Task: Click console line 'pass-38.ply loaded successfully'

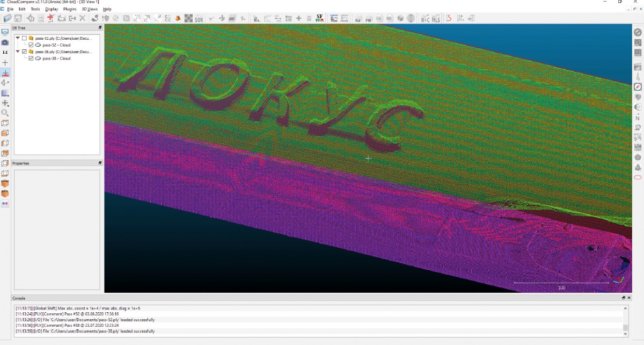Action: pyautogui.click(x=85, y=331)
